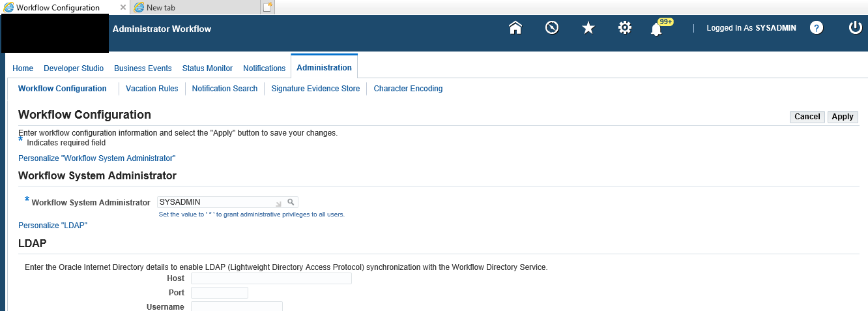Close the Workflow Configuration browser tab
This screenshot has width=868, height=311.
[123, 8]
